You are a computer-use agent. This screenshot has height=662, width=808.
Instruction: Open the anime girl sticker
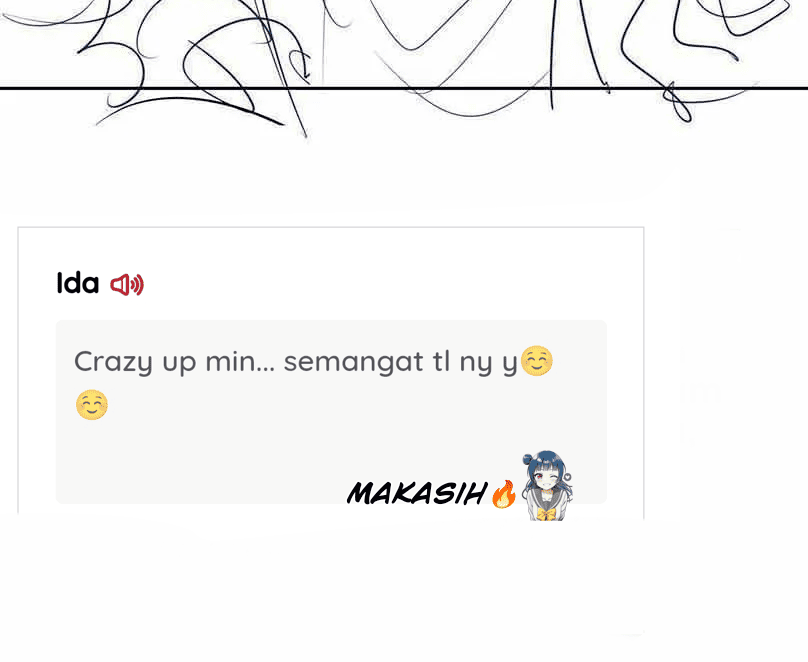[546, 485]
